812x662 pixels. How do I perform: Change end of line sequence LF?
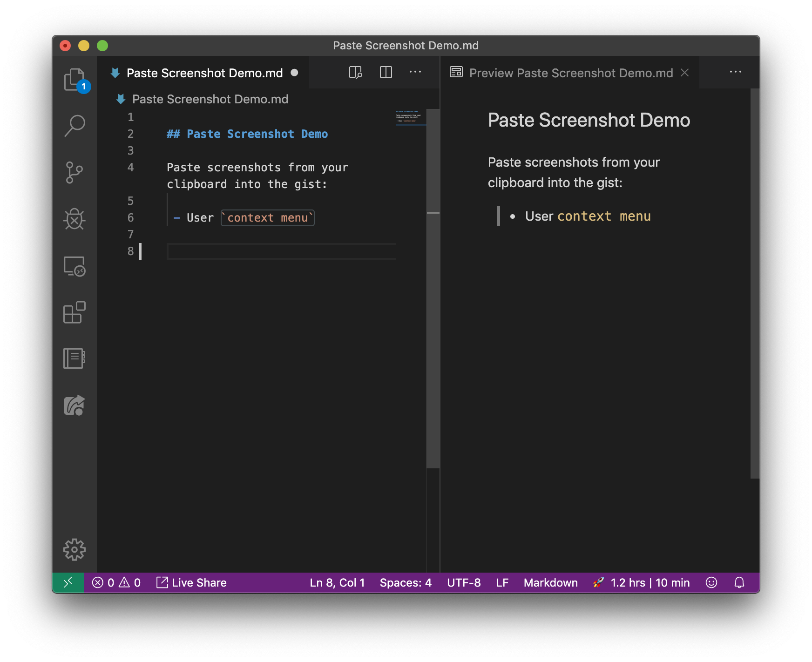[x=502, y=583]
